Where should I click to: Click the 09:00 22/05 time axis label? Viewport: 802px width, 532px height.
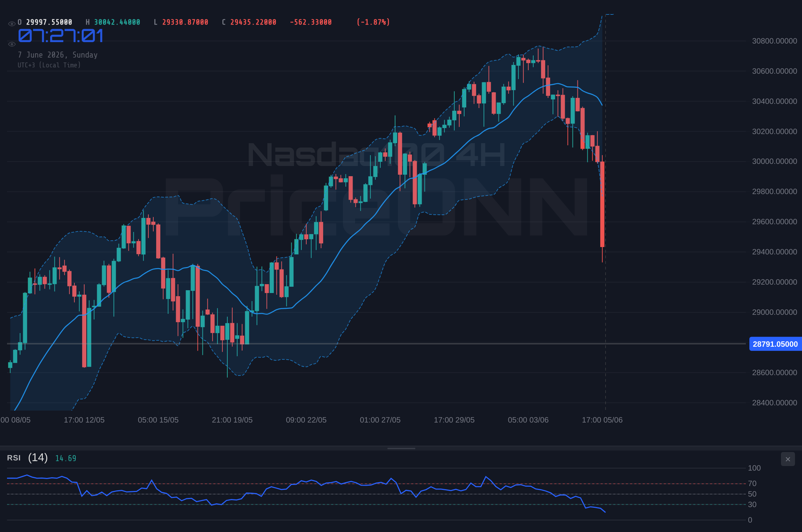coord(306,420)
